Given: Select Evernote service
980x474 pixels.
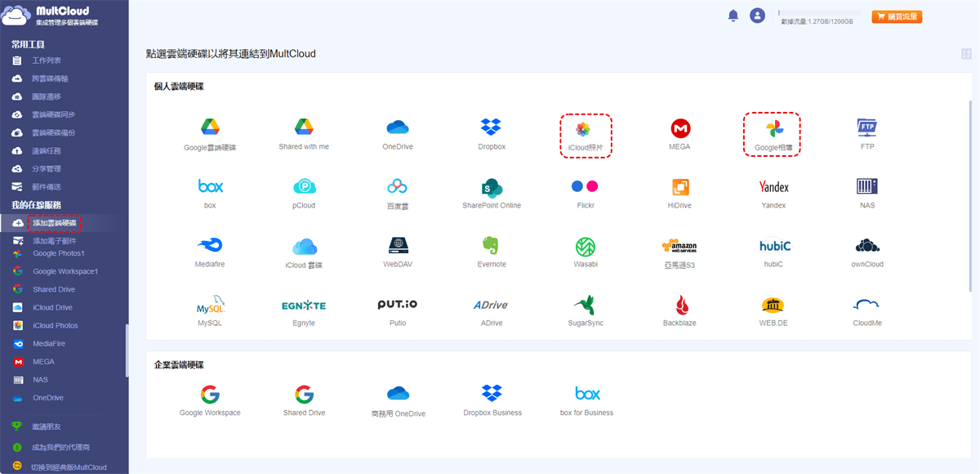Looking at the screenshot, I should tap(491, 245).
